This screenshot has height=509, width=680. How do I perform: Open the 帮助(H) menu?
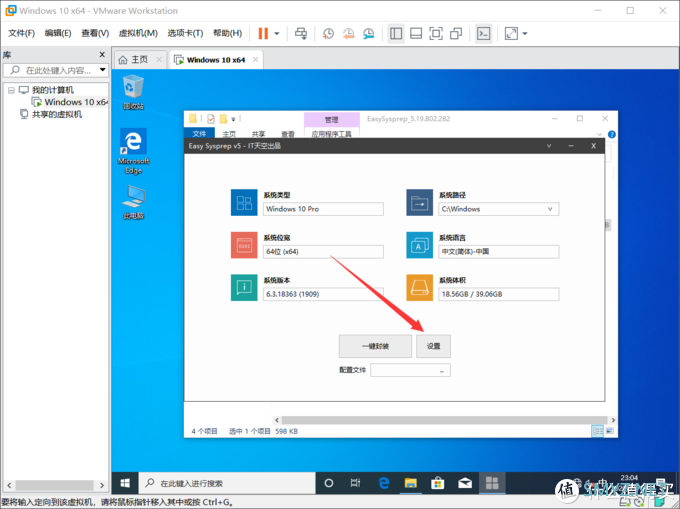pyautogui.click(x=227, y=33)
